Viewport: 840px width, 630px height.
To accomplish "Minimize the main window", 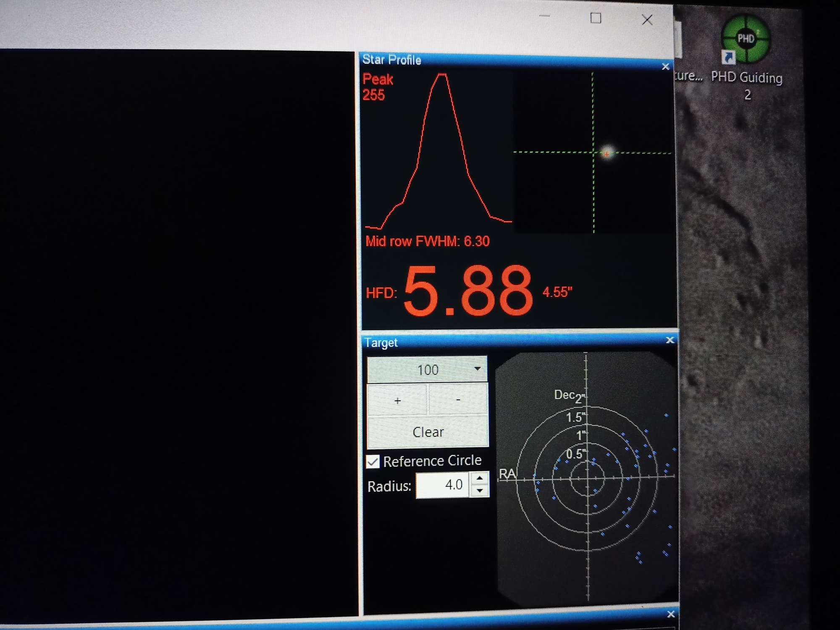I will pos(544,17).
